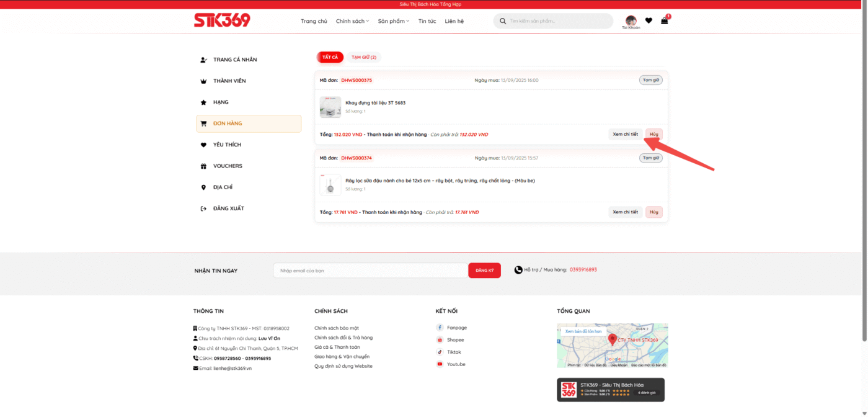Switch to the Tạm giữ (2) tab

364,57
